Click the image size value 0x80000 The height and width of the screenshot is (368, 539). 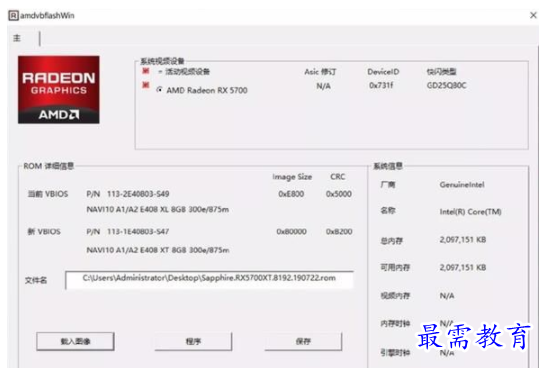point(292,232)
